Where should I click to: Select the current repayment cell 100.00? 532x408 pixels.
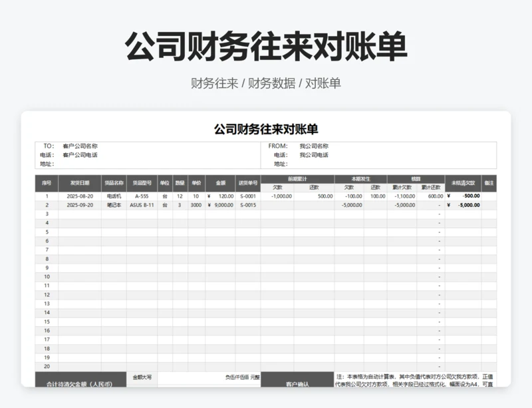(375, 196)
